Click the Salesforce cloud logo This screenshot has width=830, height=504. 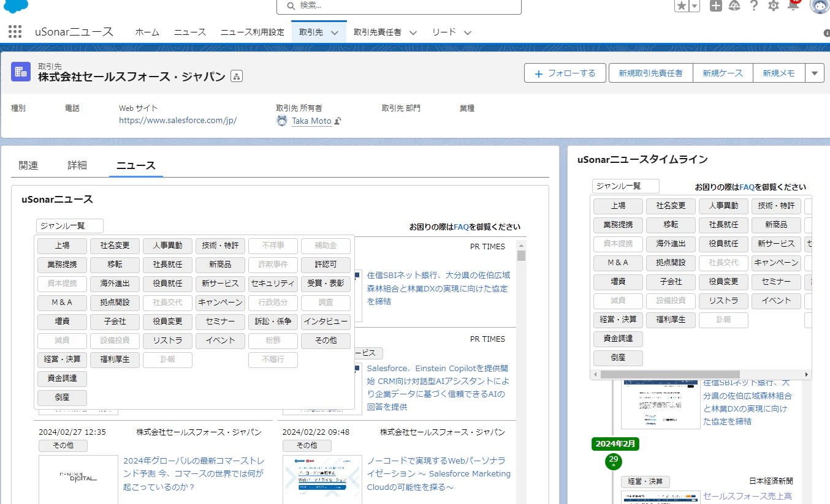coord(17,6)
